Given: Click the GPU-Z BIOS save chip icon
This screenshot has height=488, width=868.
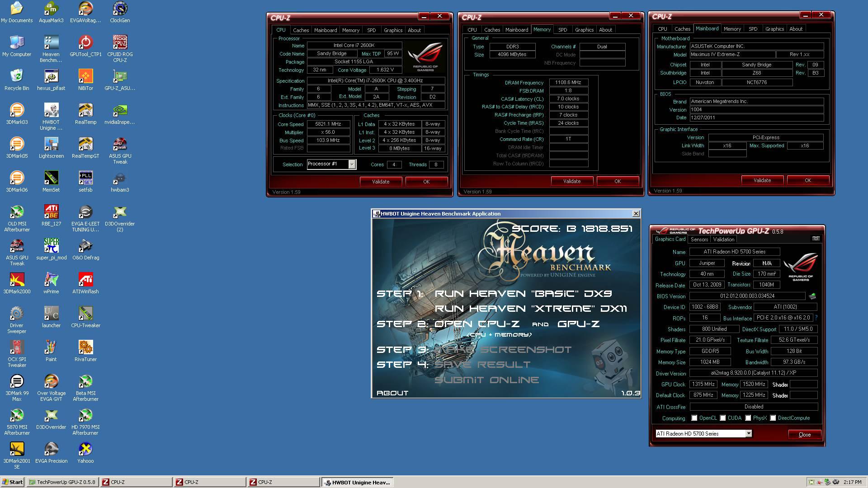Looking at the screenshot, I should tap(812, 296).
